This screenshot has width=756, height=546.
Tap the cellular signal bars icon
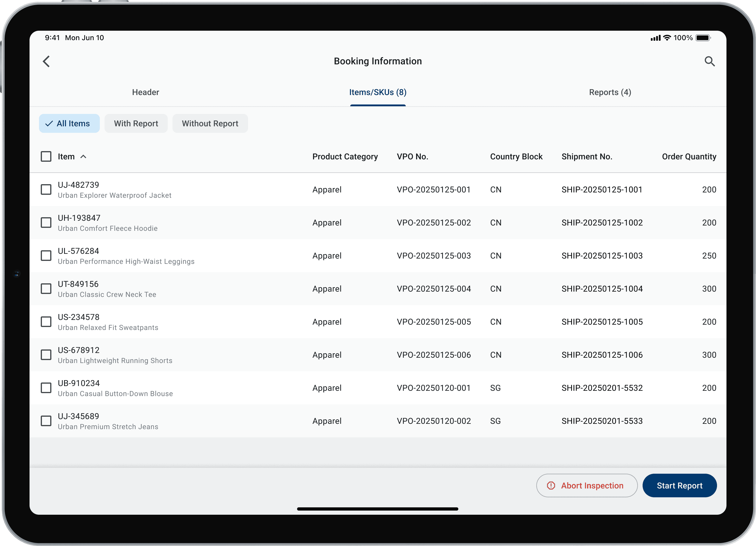pyautogui.click(x=655, y=38)
